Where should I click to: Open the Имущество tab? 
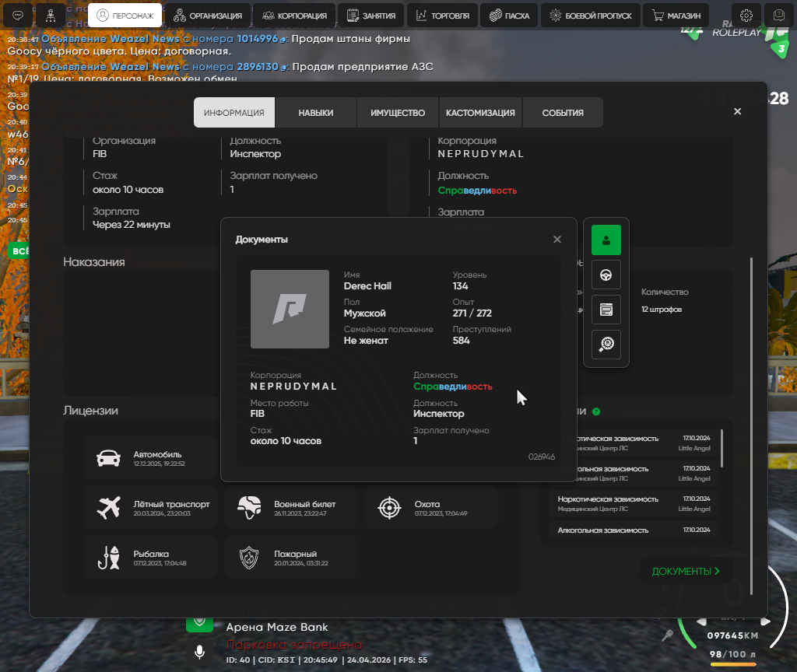pos(398,113)
